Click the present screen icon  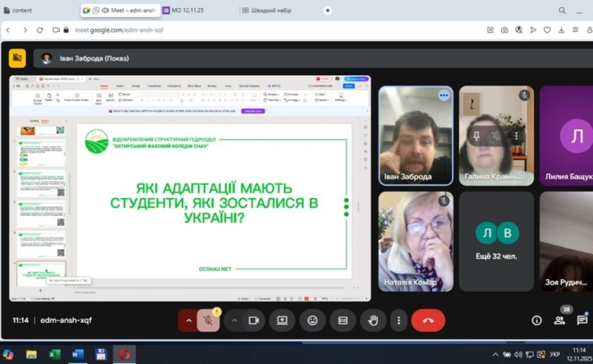pyautogui.click(x=282, y=320)
